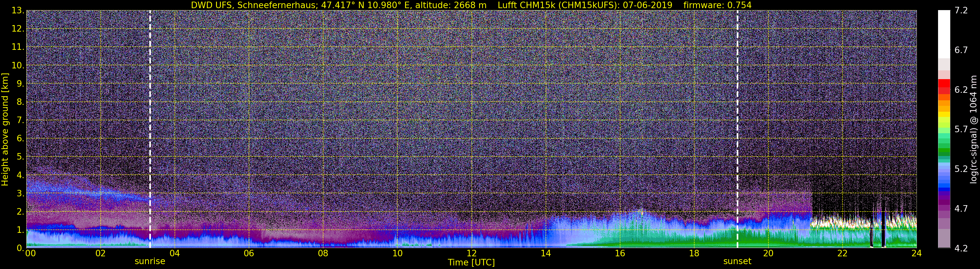Viewport: 980px width, 269px height.
Task: Click the y-axis tick label '12.'
Action: tap(18, 29)
